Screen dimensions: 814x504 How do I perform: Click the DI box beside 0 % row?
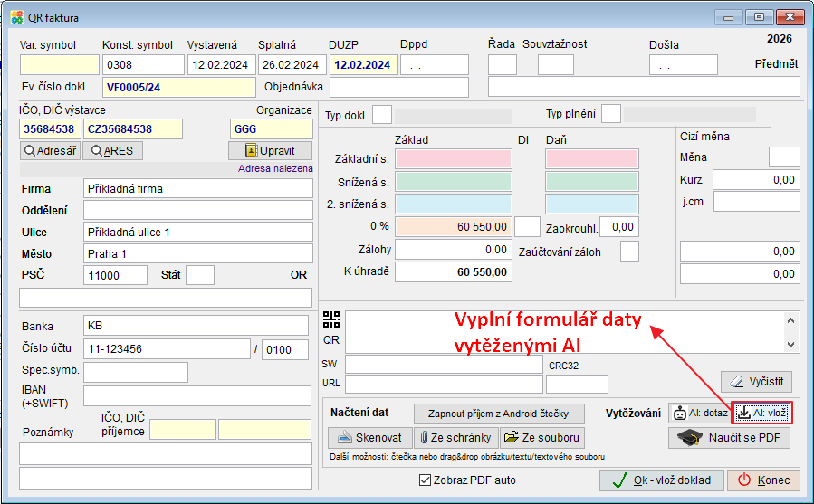click(527, 227)
